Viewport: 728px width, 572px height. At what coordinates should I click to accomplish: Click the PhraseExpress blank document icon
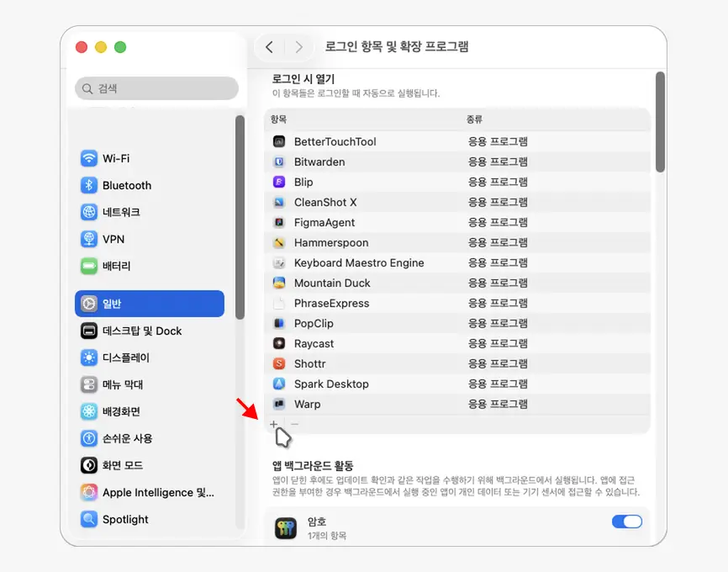point(279,303)
